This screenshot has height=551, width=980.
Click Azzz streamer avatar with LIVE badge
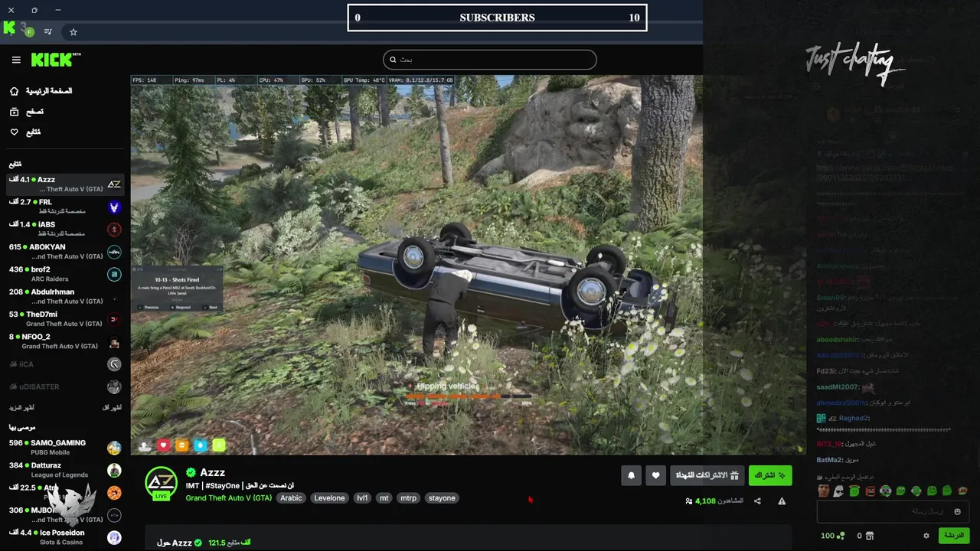tap(162, 483)
